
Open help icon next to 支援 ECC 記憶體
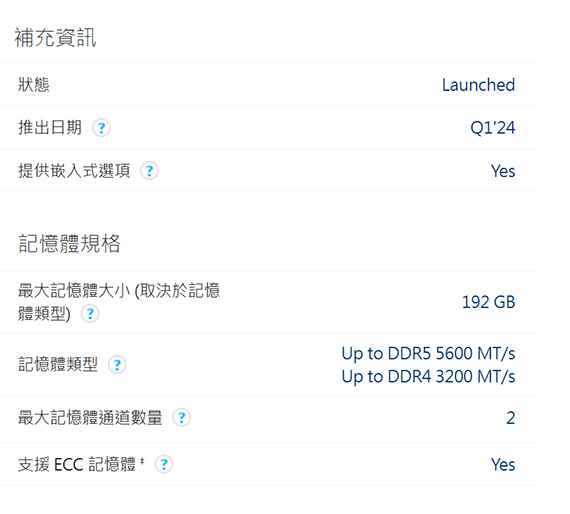[x=164, y=464]
